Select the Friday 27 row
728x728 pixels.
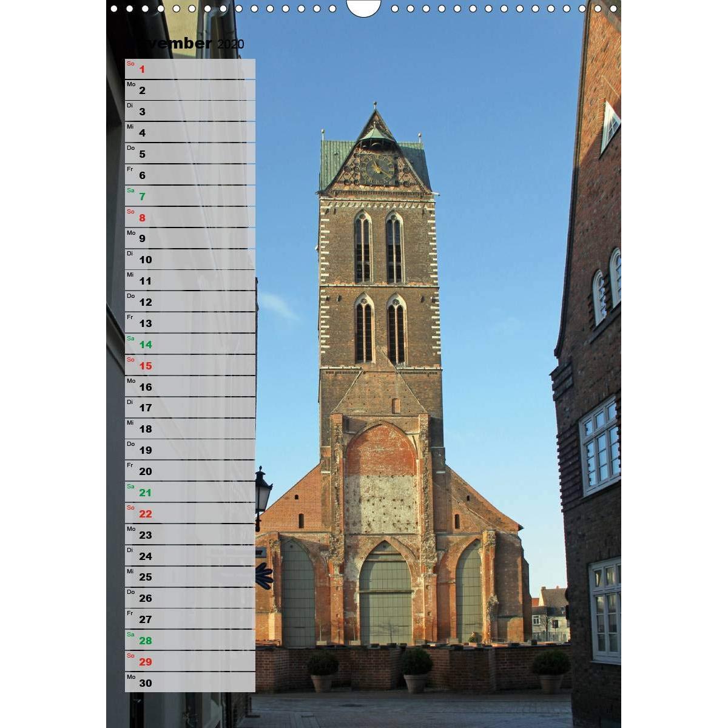coord(190,619)
